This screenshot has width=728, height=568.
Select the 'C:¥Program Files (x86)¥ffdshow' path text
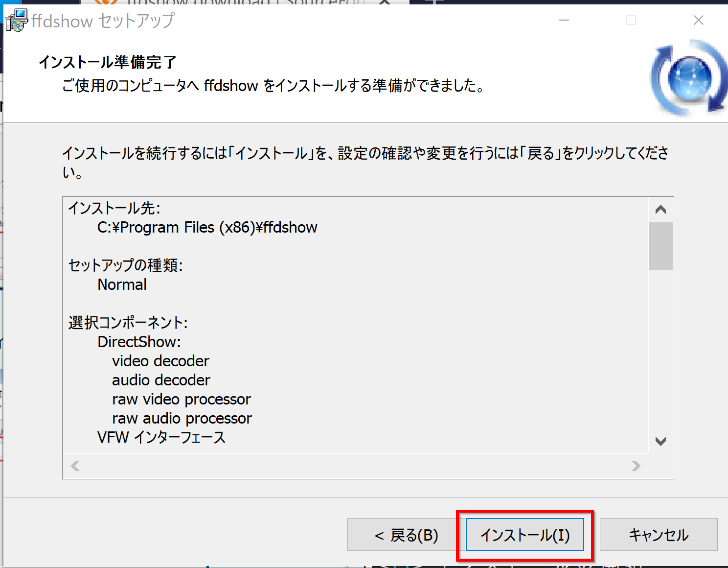coord(207,228)
